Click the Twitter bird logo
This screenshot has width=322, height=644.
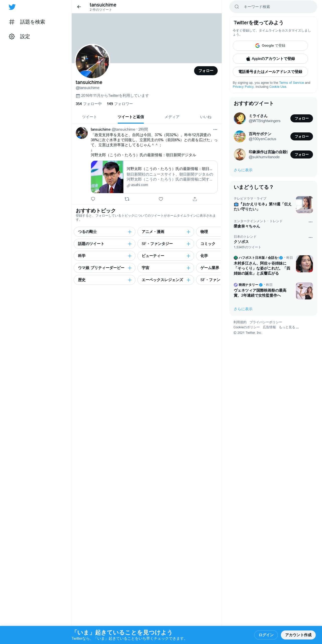point(12,7)
